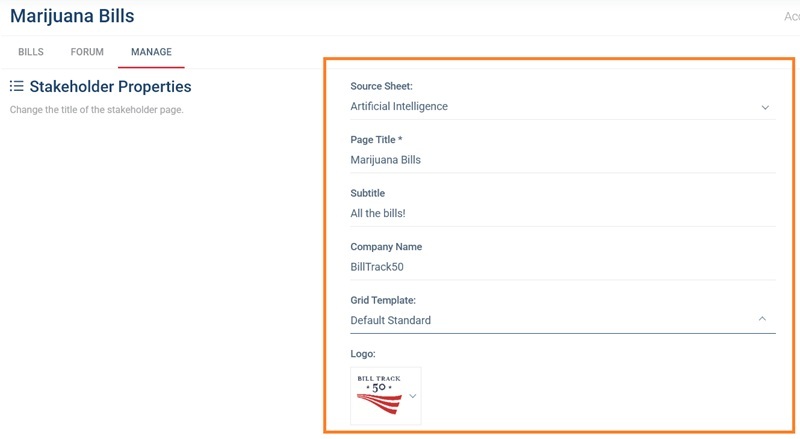Expand the Source Sheet dropdown arrow
Screen dimensions: 800x439
765,107
